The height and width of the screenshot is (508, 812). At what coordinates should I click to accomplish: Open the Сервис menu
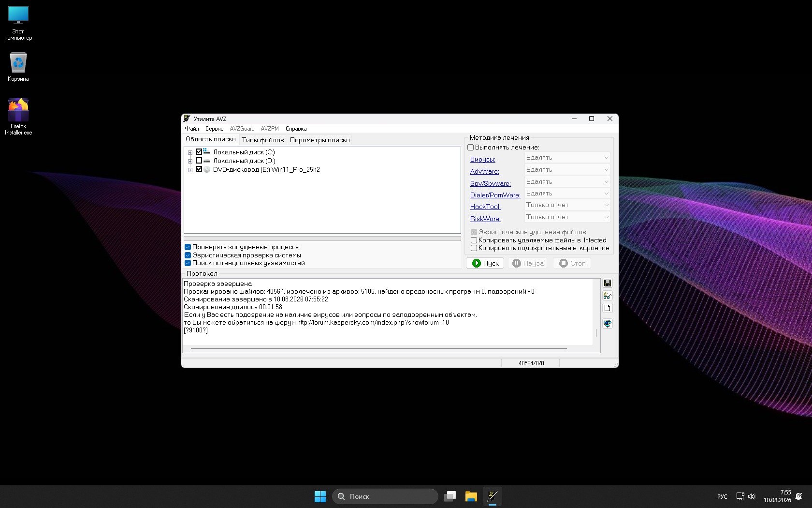[214, 129]
